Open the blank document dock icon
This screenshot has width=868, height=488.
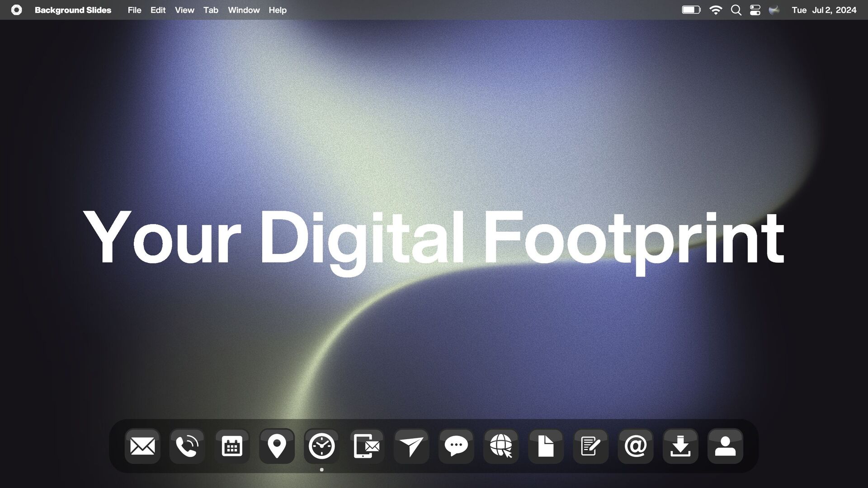pos(546,446)
